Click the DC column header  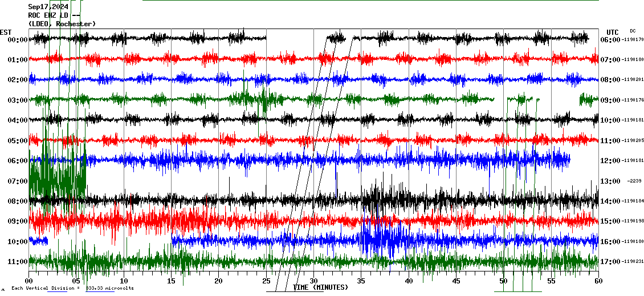coord(633,31)
